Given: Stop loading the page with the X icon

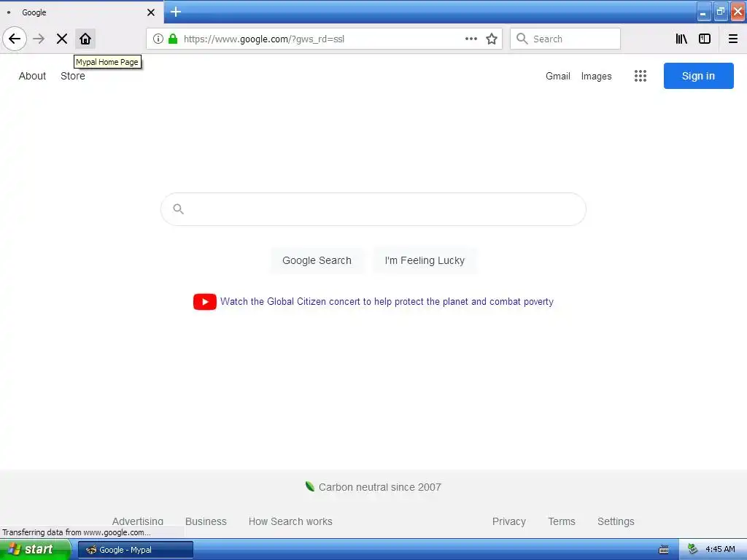Looking at the screenshot, I should pyautogui.click(x=62, y=39).
